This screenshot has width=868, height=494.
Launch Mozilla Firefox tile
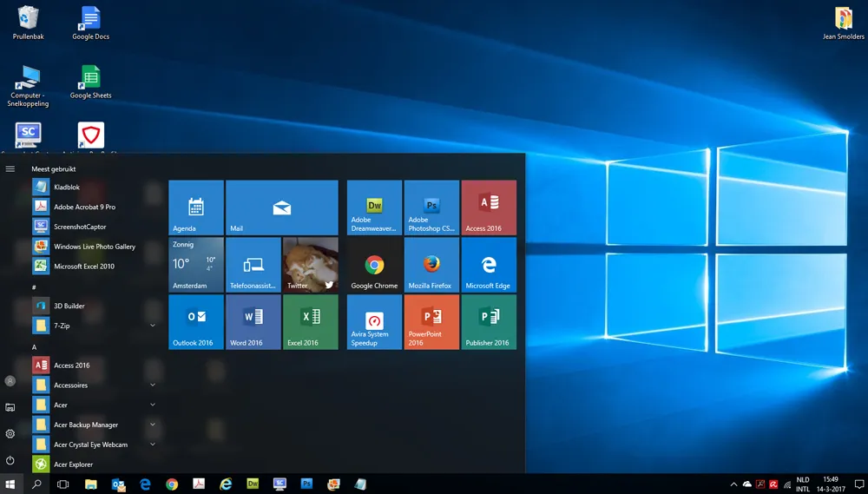pyautogui.click(x=431, y=265)
